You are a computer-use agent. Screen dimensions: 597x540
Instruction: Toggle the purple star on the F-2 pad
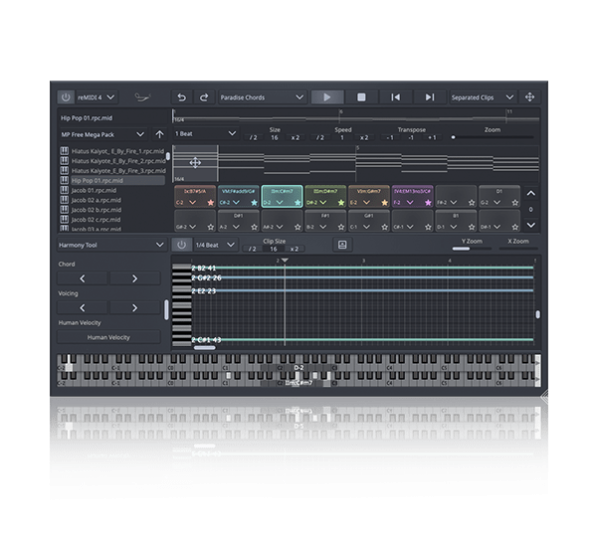(428, 203)
